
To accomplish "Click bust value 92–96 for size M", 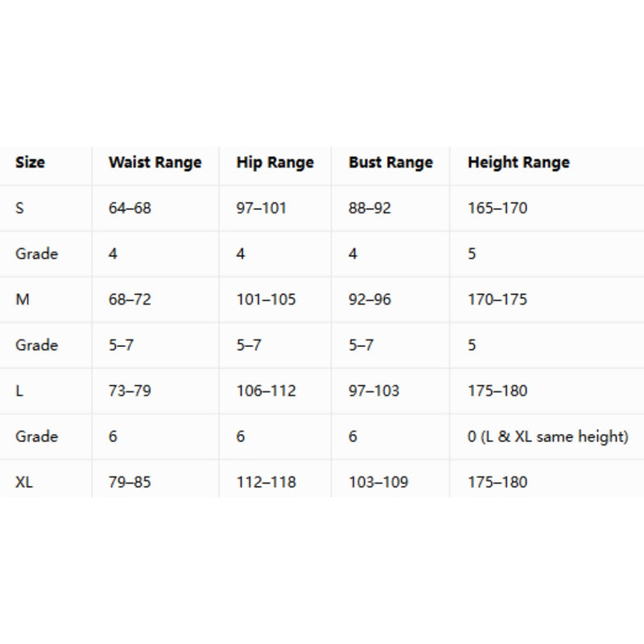I will click(369, 299).
